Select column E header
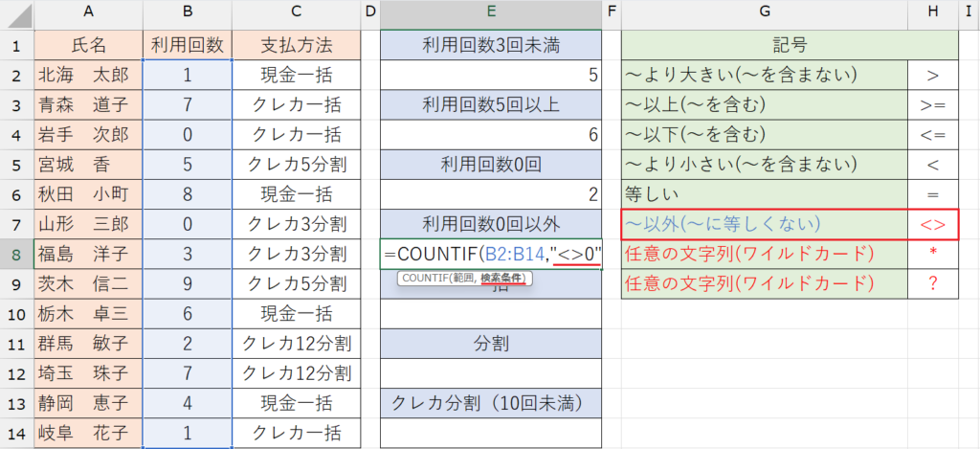The image size is (980, 449). click(491, 14)
